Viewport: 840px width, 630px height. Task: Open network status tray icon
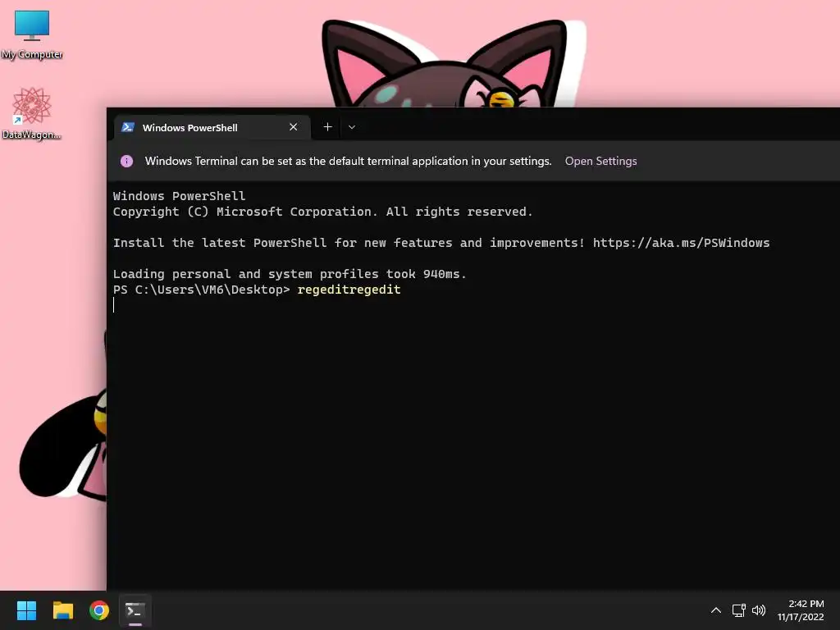click(739, 610)
